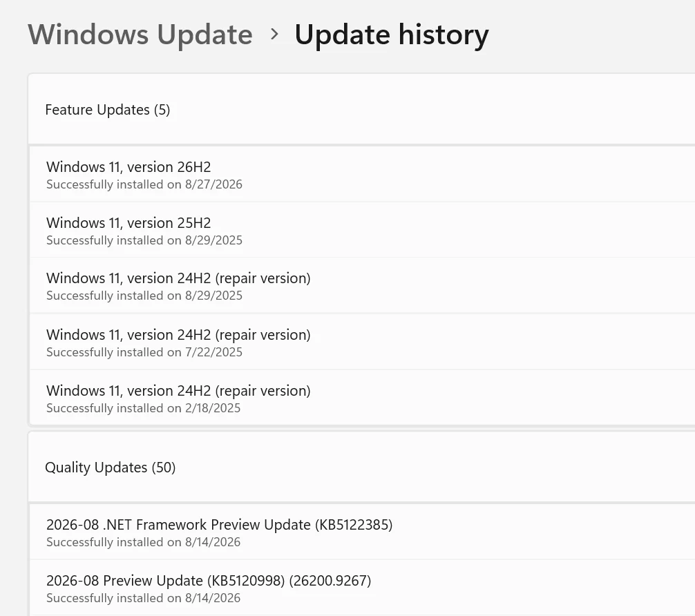Click 2/18/2025 installed status text
695x616 pixels.
(x=143, y=408)
